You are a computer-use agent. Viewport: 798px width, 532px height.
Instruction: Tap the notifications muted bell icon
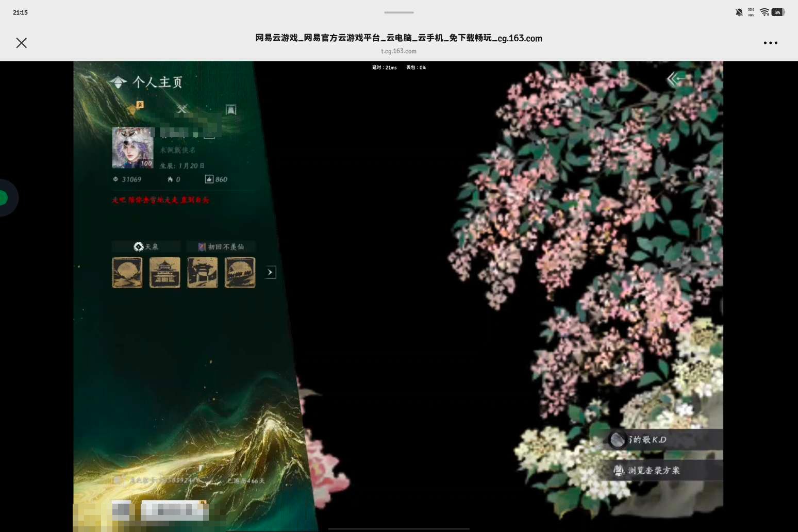(739, 12)
